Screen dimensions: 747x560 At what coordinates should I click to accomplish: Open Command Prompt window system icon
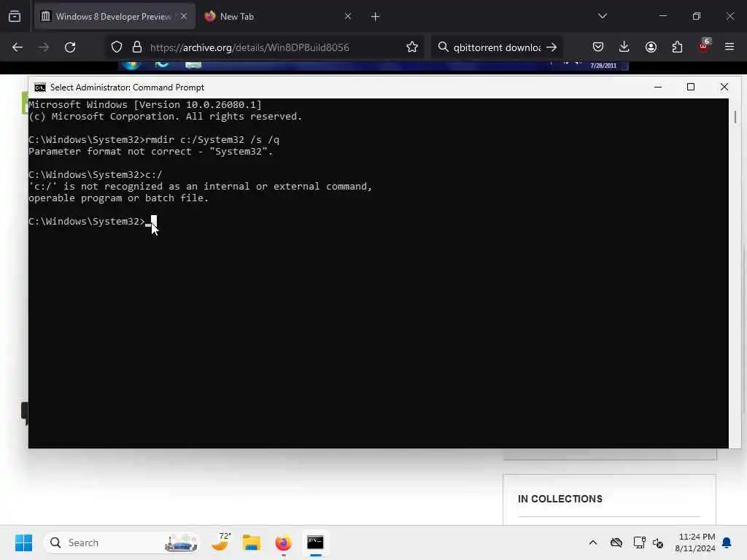pos(40,87)
